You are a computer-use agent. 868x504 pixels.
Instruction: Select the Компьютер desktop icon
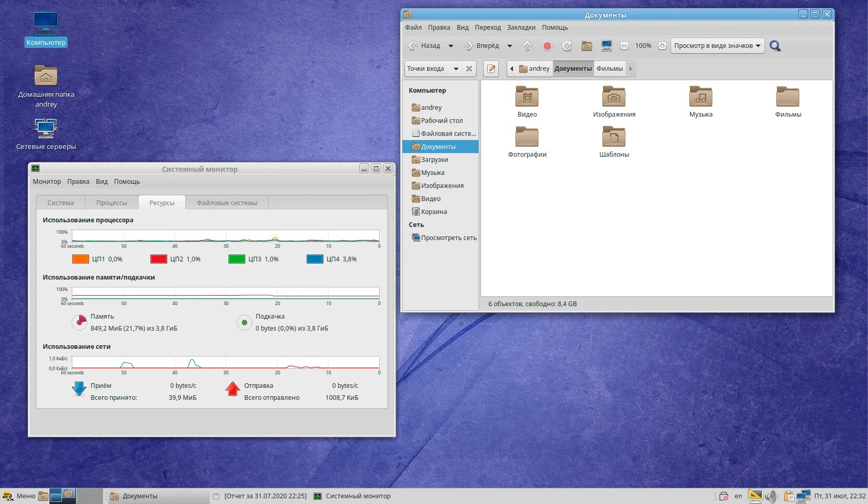46,29
